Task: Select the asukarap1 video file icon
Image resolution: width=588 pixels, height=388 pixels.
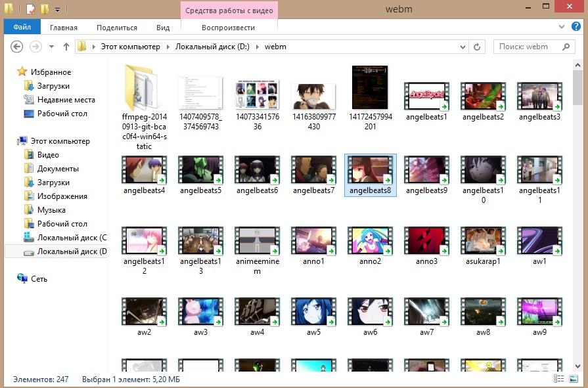Action: coord(483,241)
